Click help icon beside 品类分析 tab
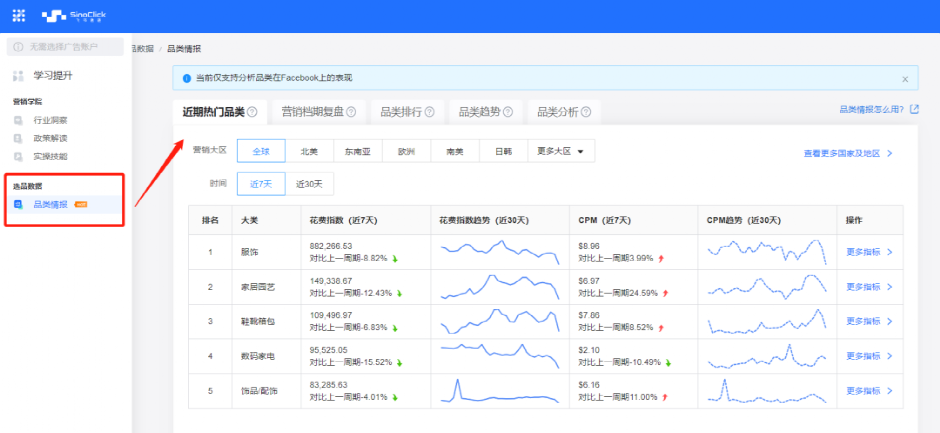 click(x=586, y=112)
